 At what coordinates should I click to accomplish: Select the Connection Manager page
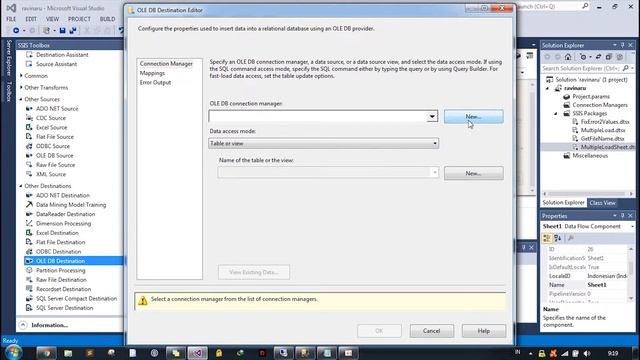point(166,64)
